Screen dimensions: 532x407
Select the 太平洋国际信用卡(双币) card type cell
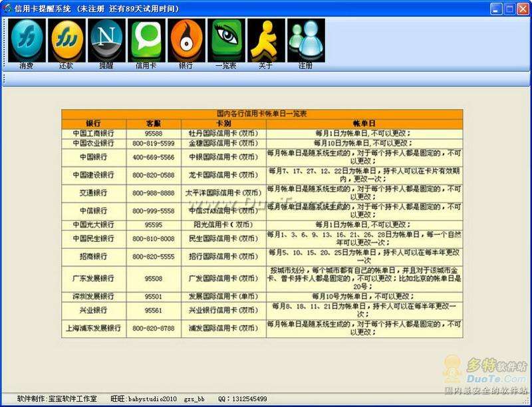(x=224, y=194)
